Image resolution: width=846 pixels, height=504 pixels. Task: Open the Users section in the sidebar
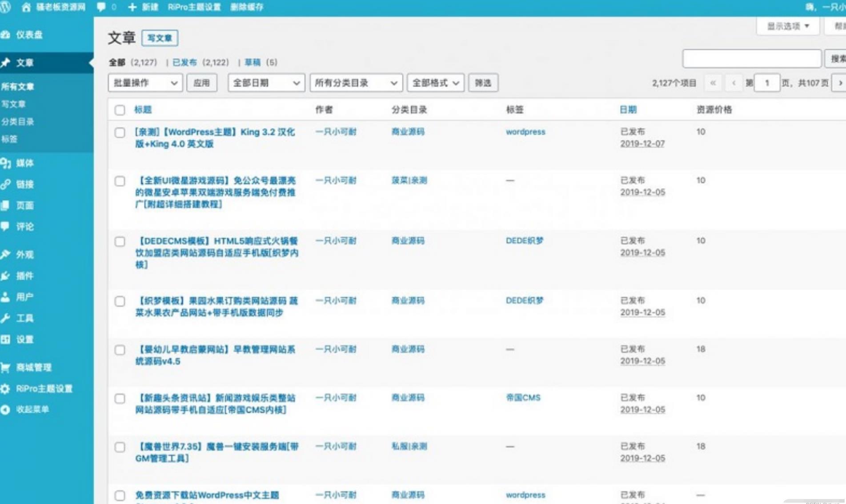pyautogui.click(x=23, y=297)
